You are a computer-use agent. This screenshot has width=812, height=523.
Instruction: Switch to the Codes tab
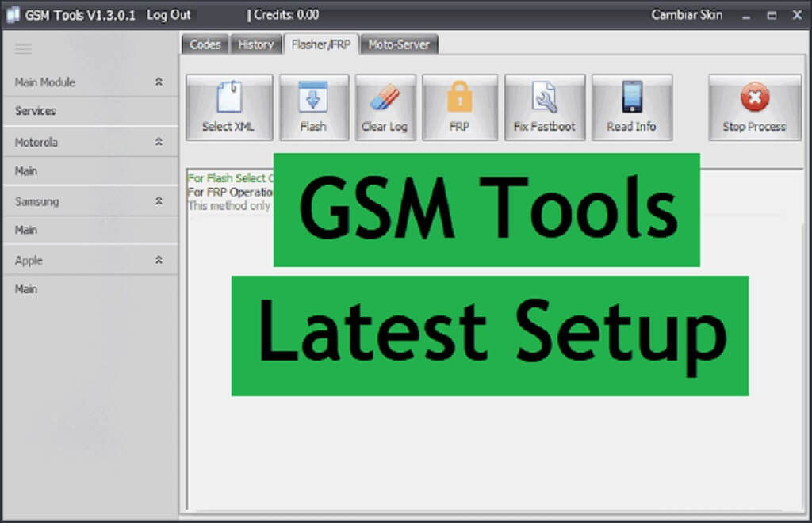pos(205,44)
